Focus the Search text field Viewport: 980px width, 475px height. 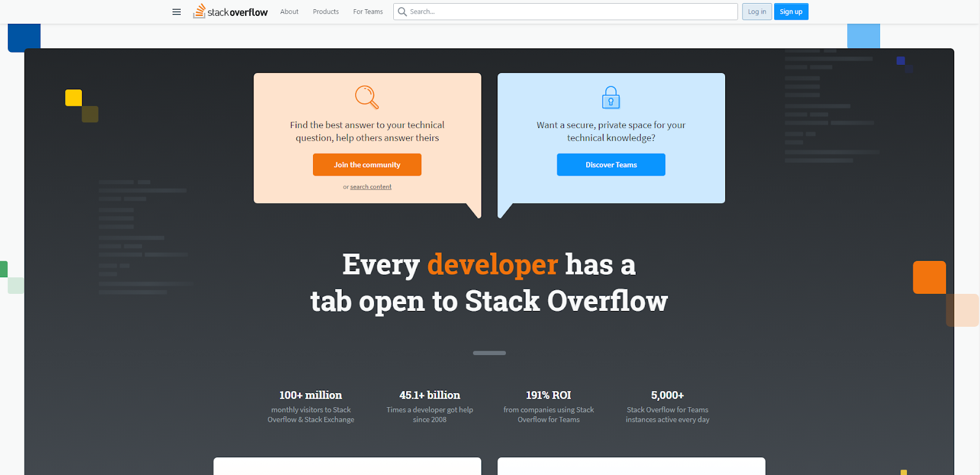(x=570, y=12)
